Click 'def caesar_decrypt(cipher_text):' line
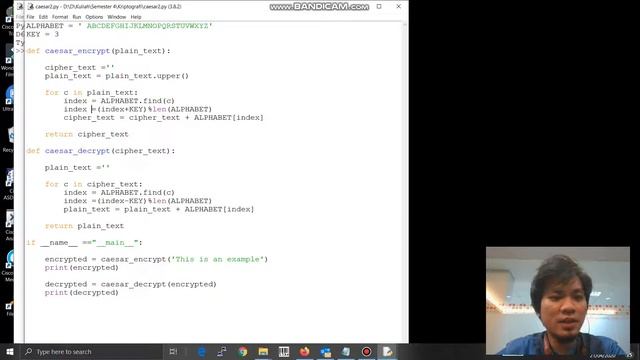This screenshot has width=640, height=360. pyautogui.click(x=101, y=151)
